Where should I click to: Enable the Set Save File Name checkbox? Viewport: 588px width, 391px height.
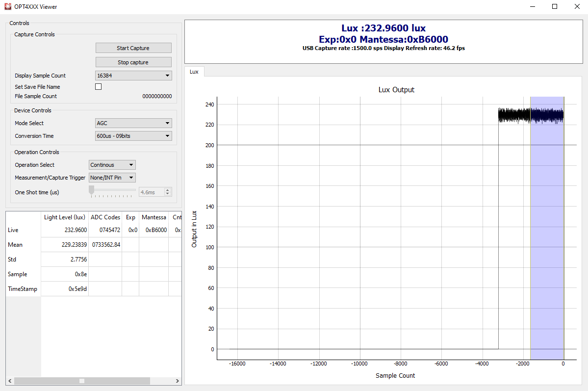(x=98, y=87)
